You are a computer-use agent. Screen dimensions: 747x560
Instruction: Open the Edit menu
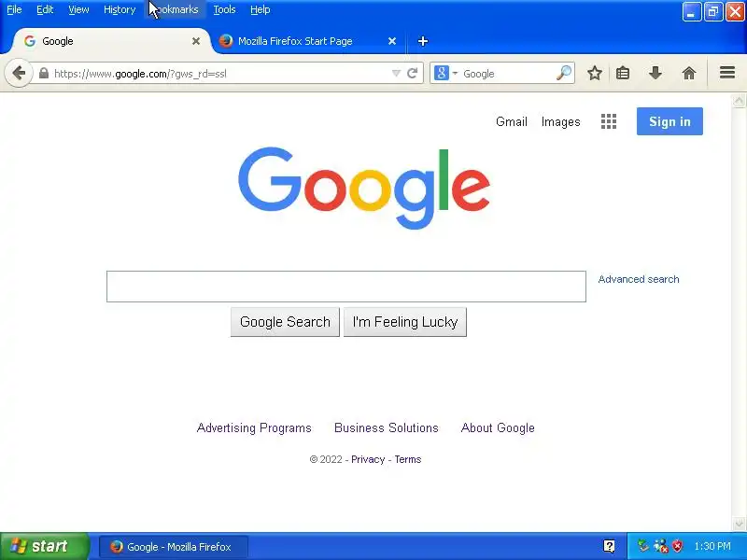45,9
